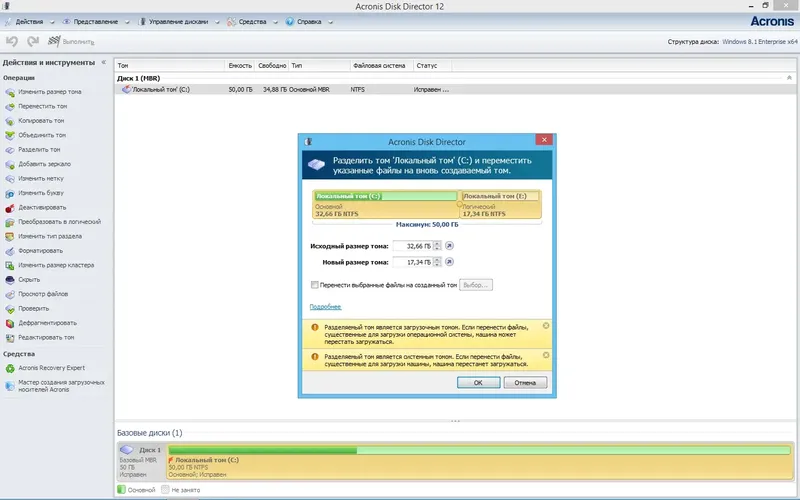The image size is (800, 500).
Task: Click the Исходный размер тома field
Action: [413, 246]
